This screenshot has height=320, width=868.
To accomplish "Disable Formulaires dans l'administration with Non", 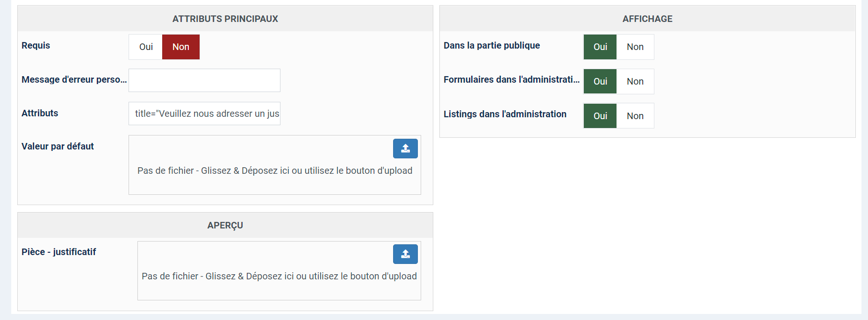I will (635, 81).
